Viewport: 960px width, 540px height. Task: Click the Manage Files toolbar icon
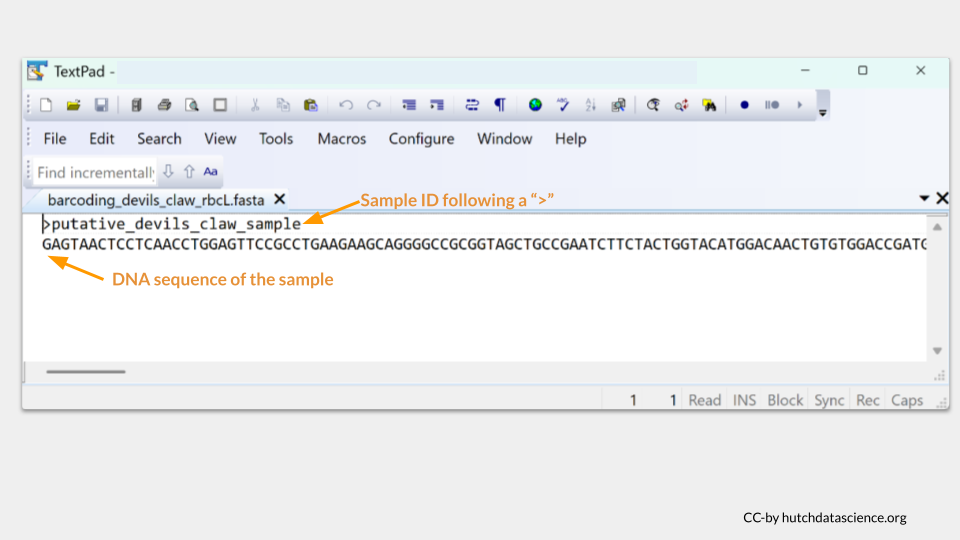coord(137,105)
